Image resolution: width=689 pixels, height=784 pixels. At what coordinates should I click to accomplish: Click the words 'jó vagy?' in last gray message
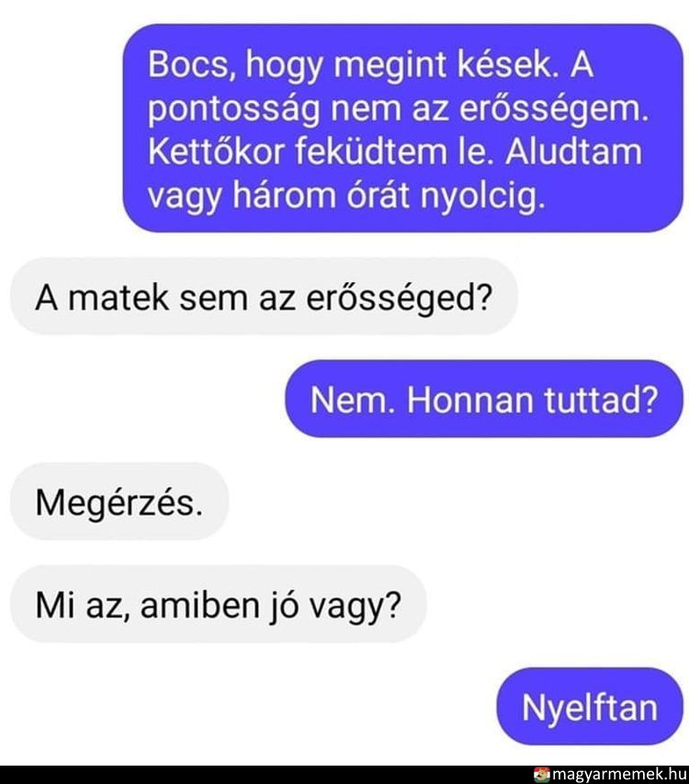tap(335, 606)
